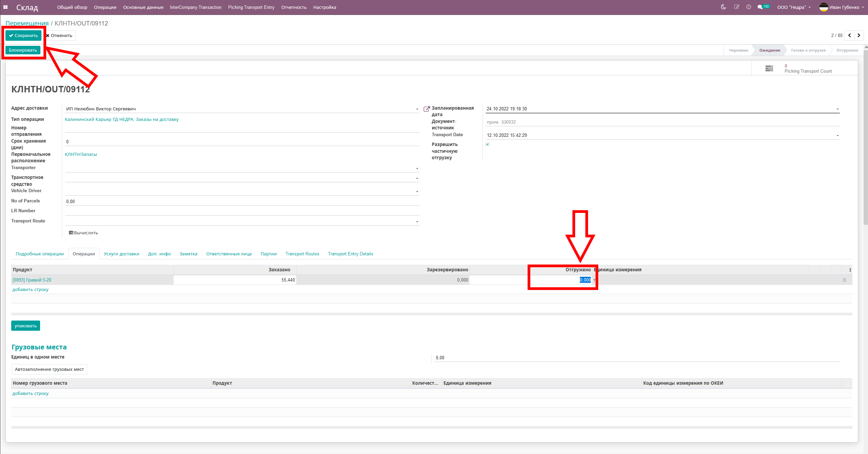Open the Picking Transport Count stat button
The image size is (868, 454).
pos(805,68)
